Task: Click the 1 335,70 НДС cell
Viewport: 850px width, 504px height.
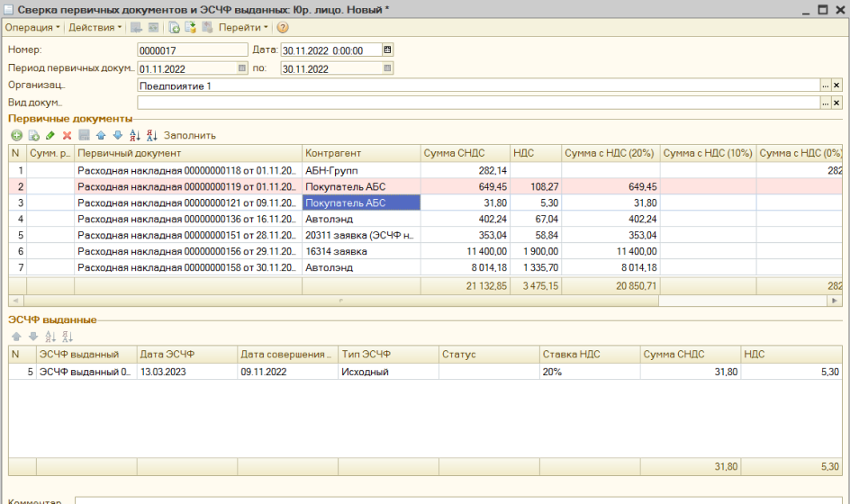Action: click(x=536, y=267)
